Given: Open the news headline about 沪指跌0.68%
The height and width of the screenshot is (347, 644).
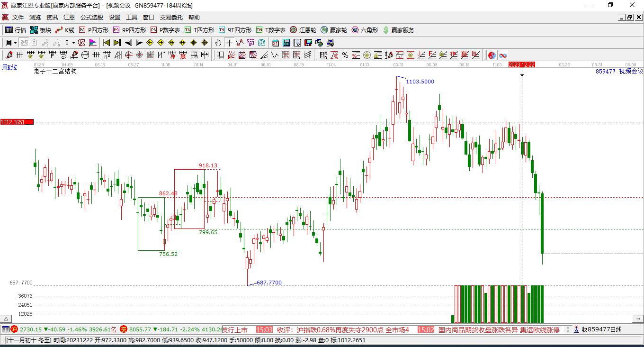Looking at the screenshot, I should 343,329.
